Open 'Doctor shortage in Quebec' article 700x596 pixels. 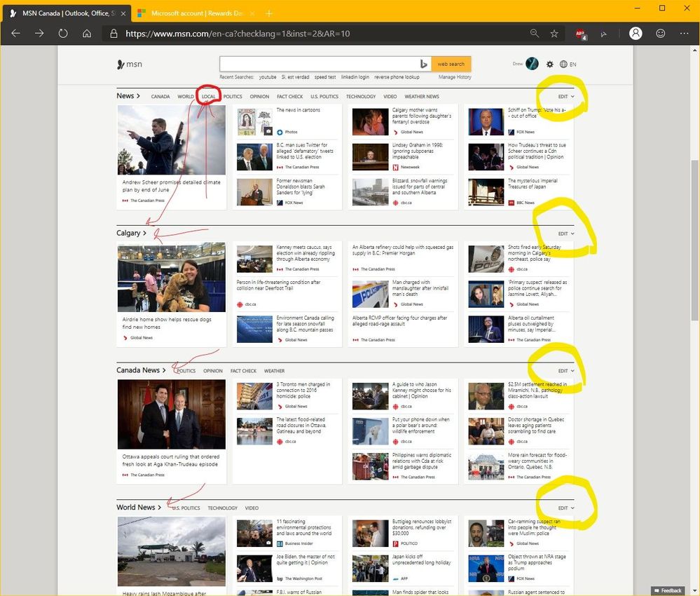pos(536,426)
